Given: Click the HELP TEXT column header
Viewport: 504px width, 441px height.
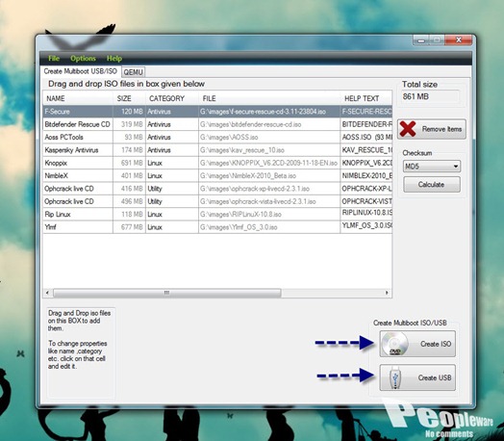Looking at the screenshot, I should (x=366, y=98).
